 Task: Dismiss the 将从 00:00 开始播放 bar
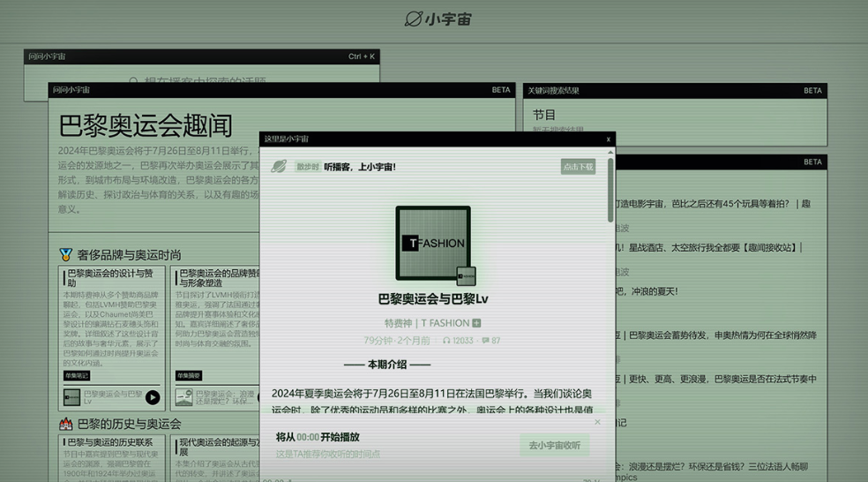click(597, 422)
